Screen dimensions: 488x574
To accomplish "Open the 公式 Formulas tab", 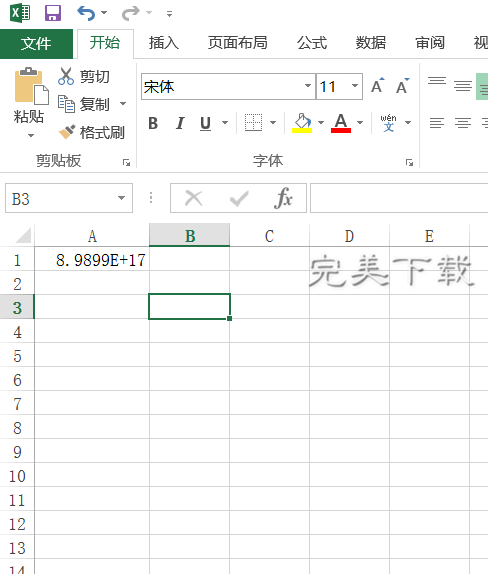I will click(312, 43).
